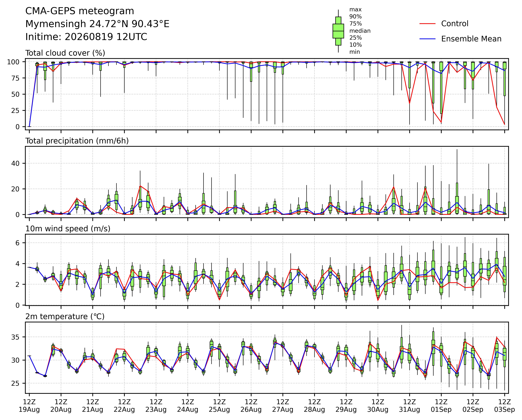
Task: Click the '12Z 31Aug' x-axis label
Action: [409, 406]
